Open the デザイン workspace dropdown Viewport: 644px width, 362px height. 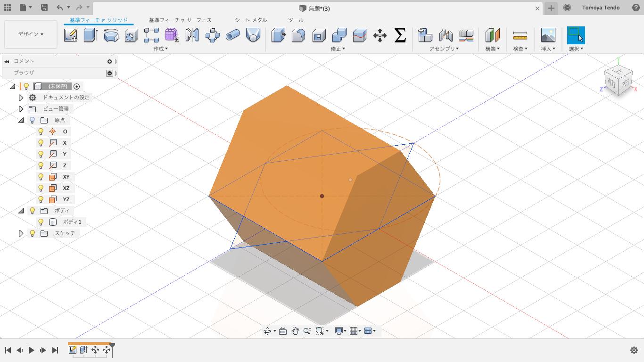[31, 34]
